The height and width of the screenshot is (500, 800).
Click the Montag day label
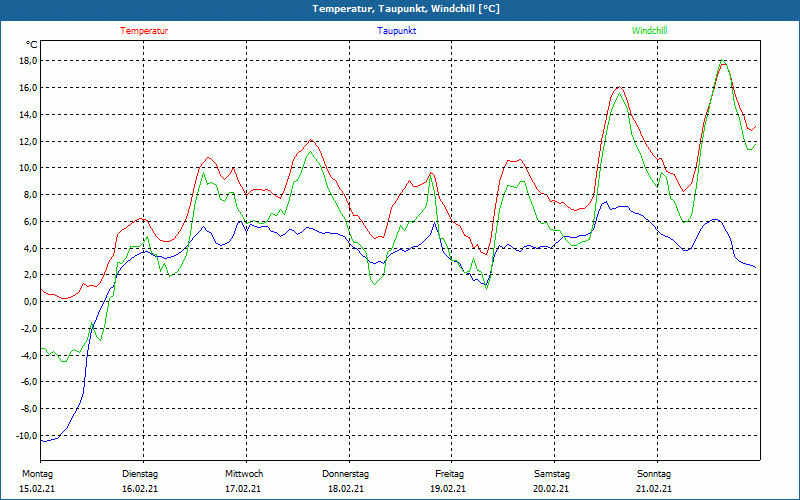pyautogui.click(x=37, y=474)
